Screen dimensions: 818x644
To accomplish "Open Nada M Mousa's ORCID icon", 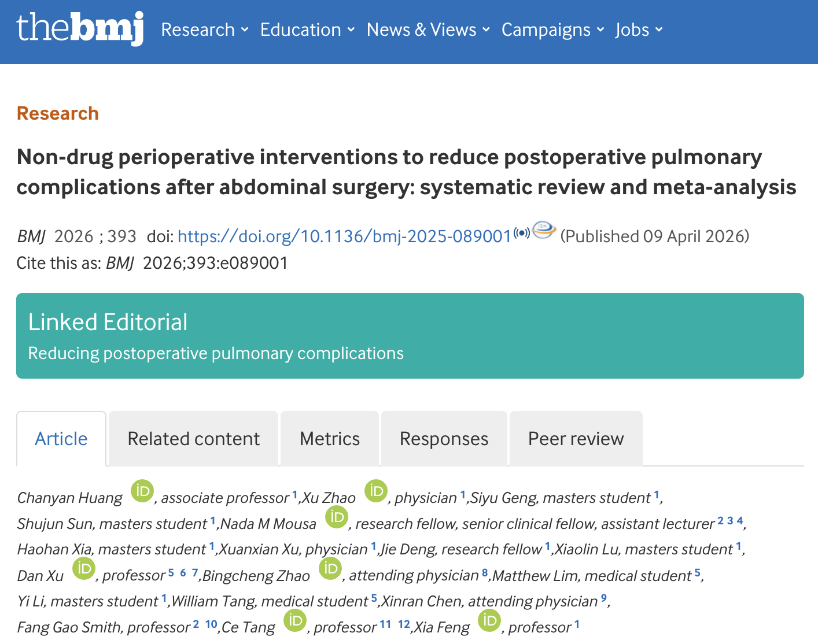I will (336, 517).
